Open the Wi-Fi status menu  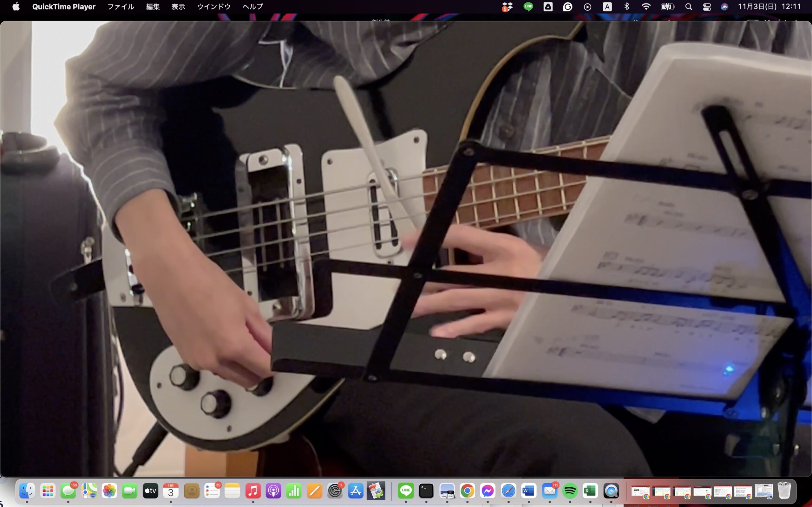pyautogui.click(x=646, y=7)
